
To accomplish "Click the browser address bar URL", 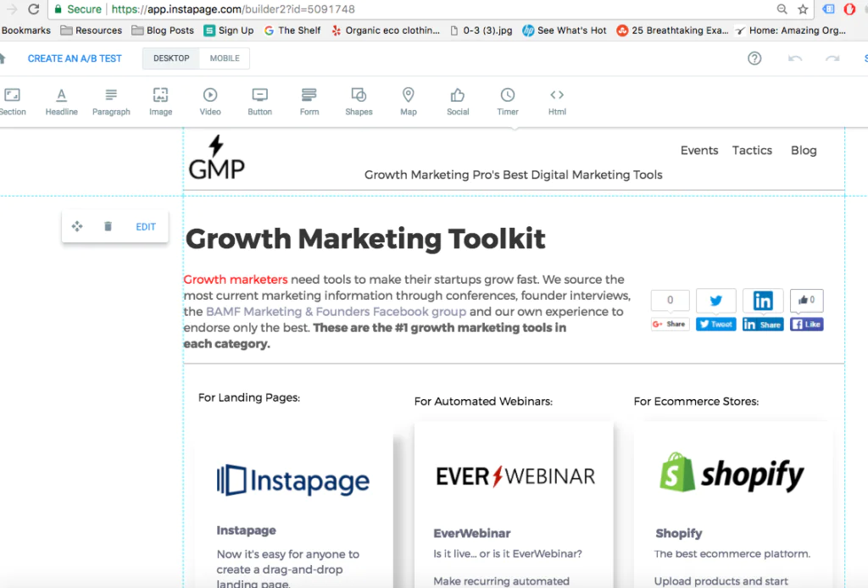I will 233,9.
